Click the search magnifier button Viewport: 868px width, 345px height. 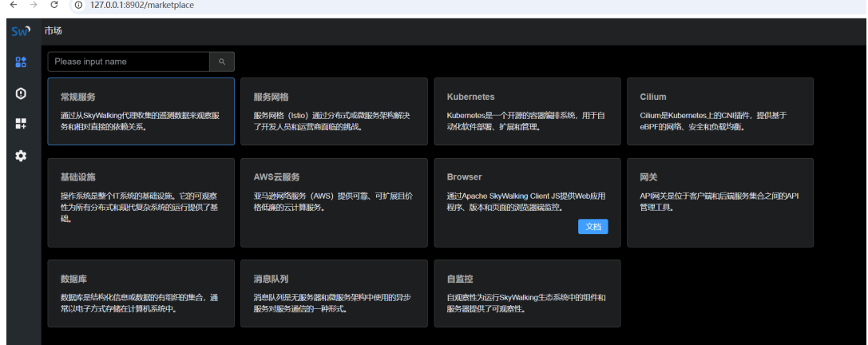point(222,61)
